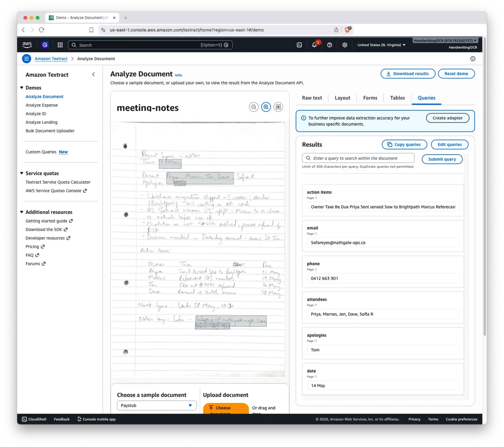Click Download results button
The image size is (504, 447).
[408, 74]
